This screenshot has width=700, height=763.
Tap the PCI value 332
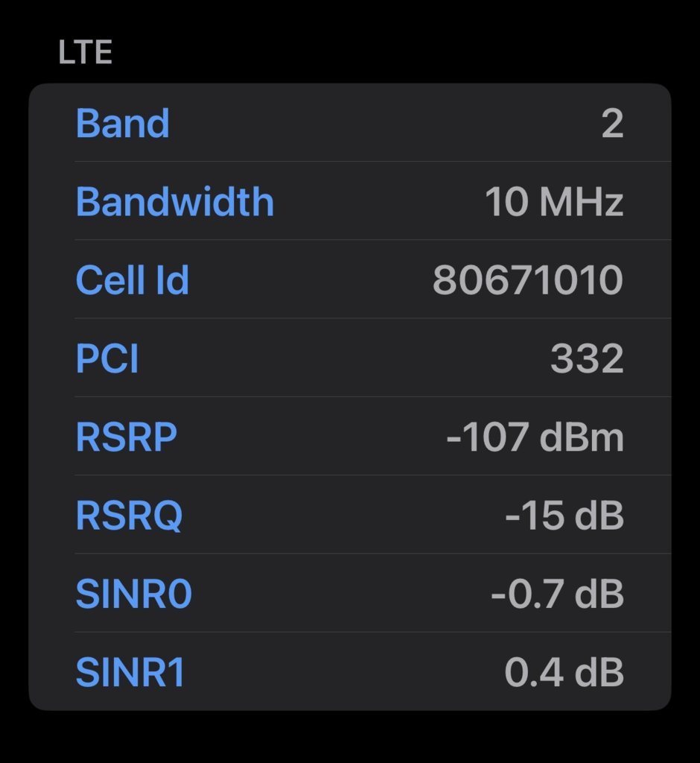[587, 358]
